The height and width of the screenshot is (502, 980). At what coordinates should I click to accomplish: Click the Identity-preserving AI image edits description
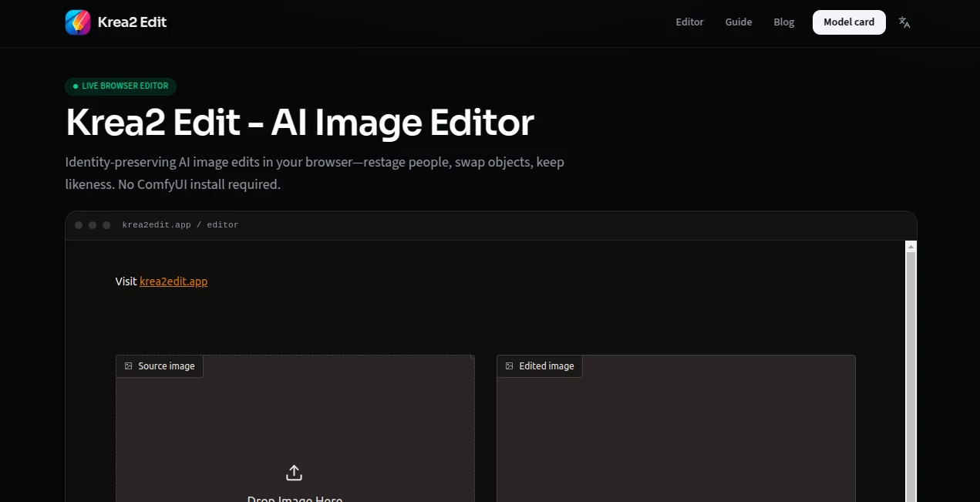[x=315, y=174]
